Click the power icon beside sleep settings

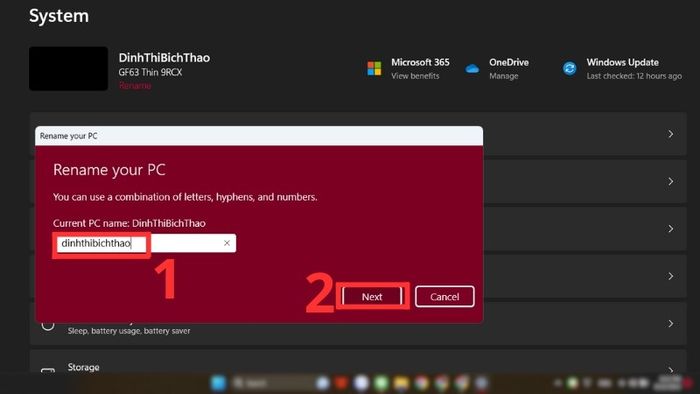(48, 325)
